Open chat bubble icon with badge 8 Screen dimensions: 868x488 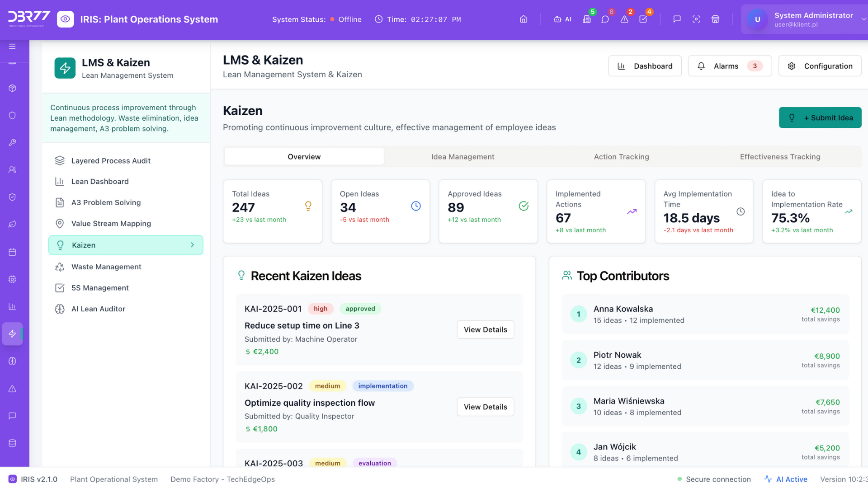coord(605,19)
